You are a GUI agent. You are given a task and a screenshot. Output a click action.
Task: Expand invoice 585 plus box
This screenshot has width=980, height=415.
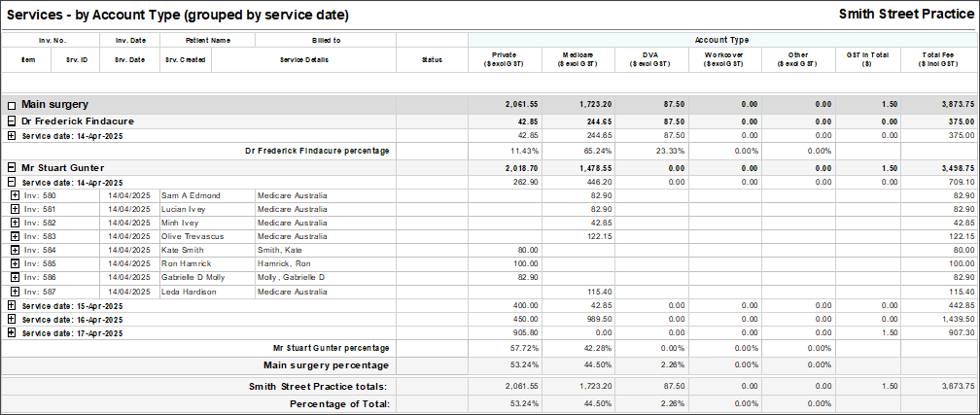click(x=15, y=263)
